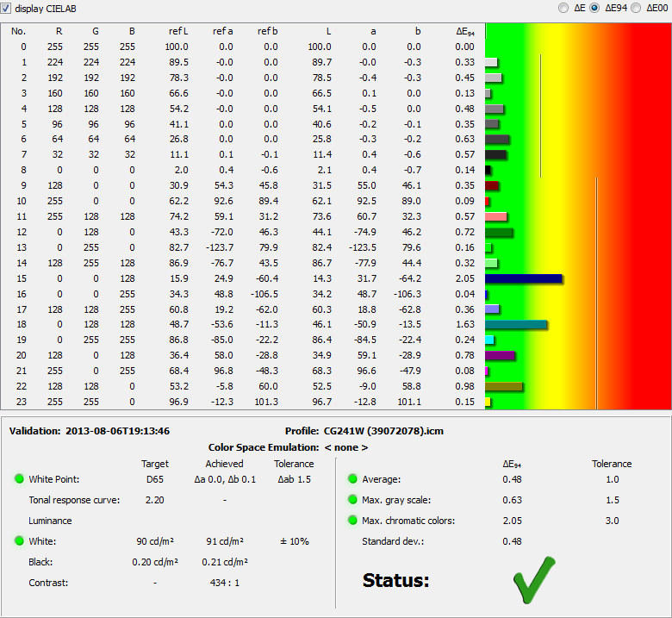Image resolution: width=672 pixels, height=618 pixels.
Task: Click the Max. chromatic colors tolerance 3.0
Action: click(x=612, y=521)
